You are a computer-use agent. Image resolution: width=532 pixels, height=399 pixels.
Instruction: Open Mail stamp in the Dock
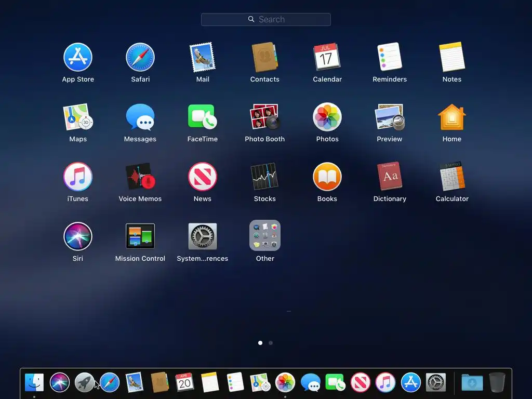pos(135,382)
